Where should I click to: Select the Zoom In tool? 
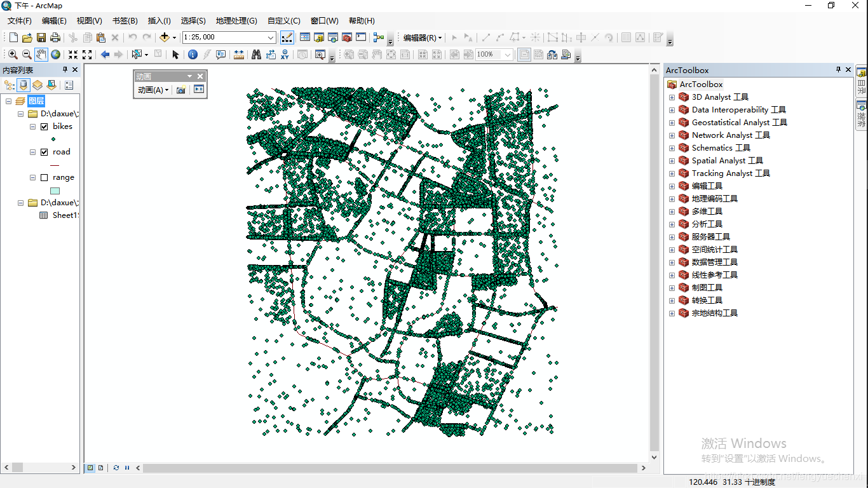[x=13, y=55]
